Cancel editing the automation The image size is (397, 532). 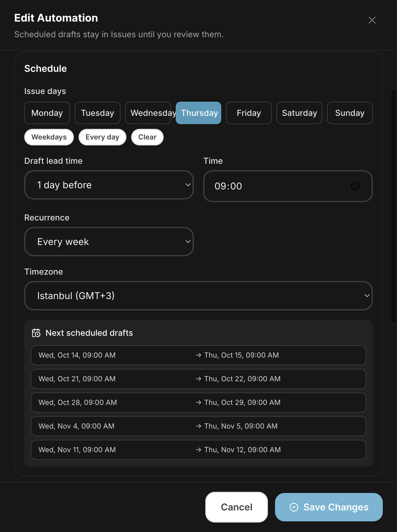[237, 507]
